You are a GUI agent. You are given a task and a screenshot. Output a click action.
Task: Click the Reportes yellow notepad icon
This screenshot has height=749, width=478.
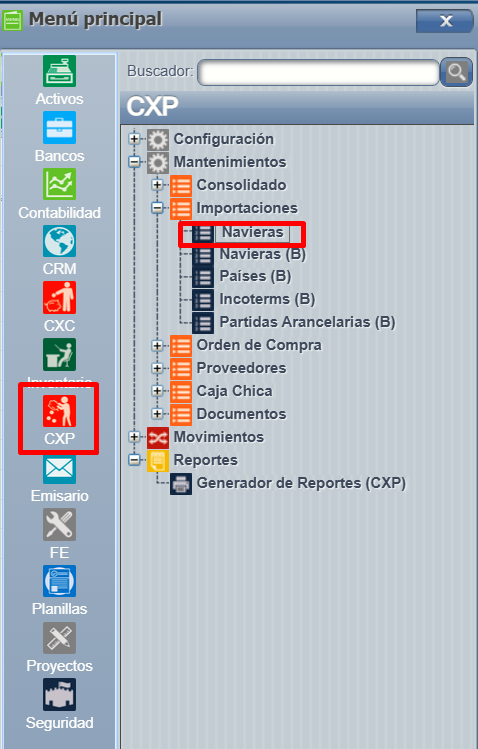[158, 460]
